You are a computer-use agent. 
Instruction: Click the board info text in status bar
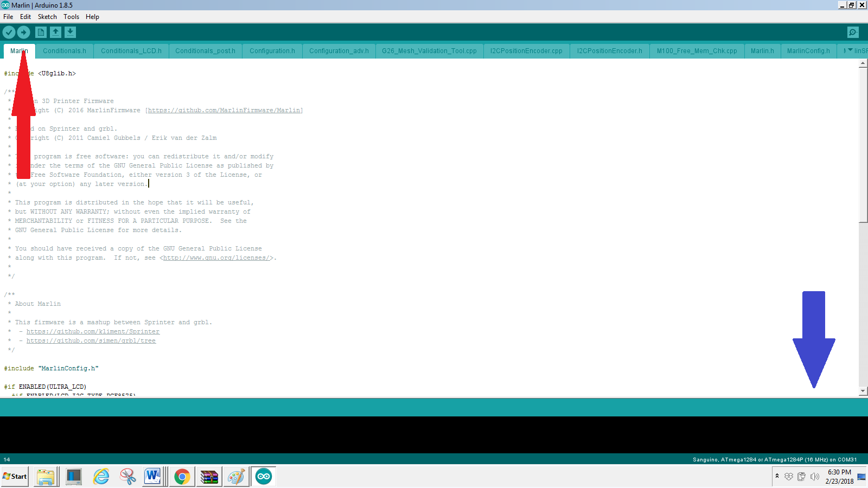coord(775,459)
